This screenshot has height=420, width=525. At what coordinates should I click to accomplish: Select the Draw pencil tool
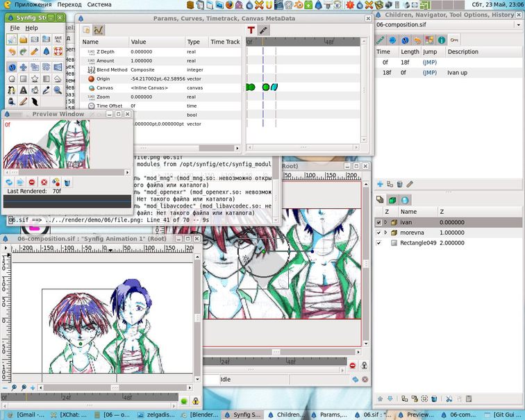[x=23, y=101]
